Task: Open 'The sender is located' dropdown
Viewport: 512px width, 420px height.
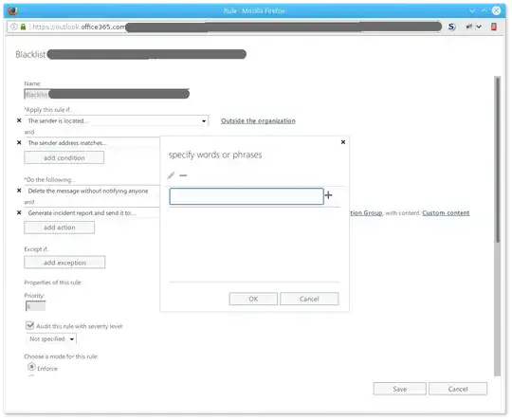Action: point(117,120)
